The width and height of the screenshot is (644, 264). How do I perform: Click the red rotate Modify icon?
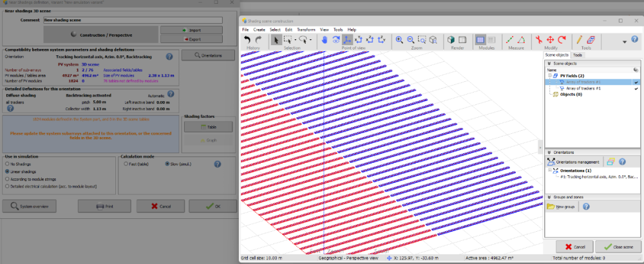click(x=562, y=40)
